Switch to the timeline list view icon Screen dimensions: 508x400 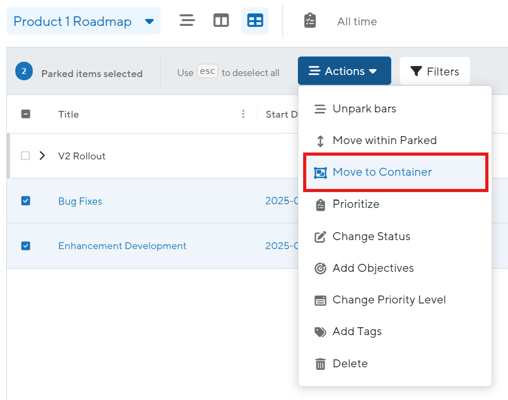point(187,21)
